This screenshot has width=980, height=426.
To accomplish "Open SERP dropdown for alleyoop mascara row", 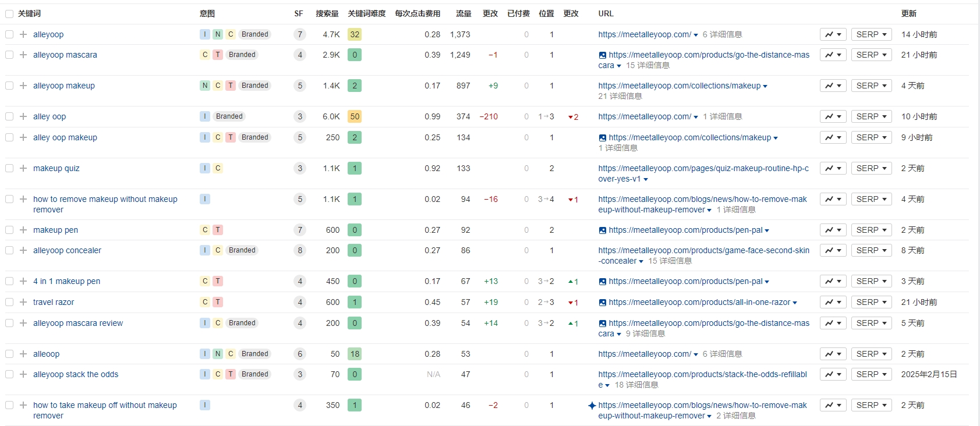I will [x=871, y=55].
